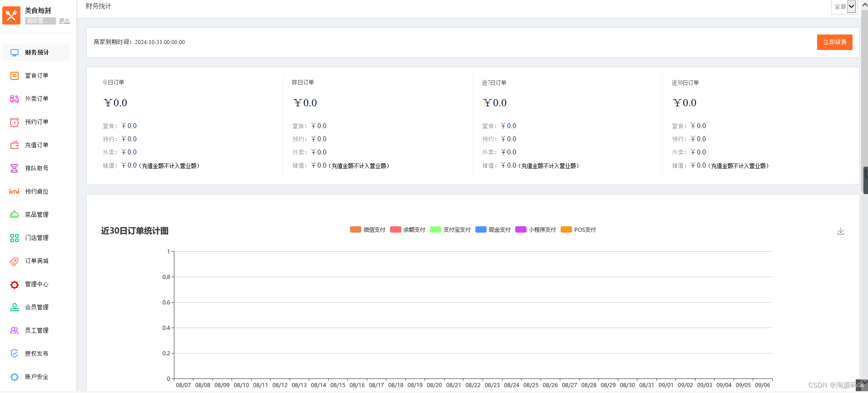Toggle 小程序支付 legend swatch

click(521, 229)
